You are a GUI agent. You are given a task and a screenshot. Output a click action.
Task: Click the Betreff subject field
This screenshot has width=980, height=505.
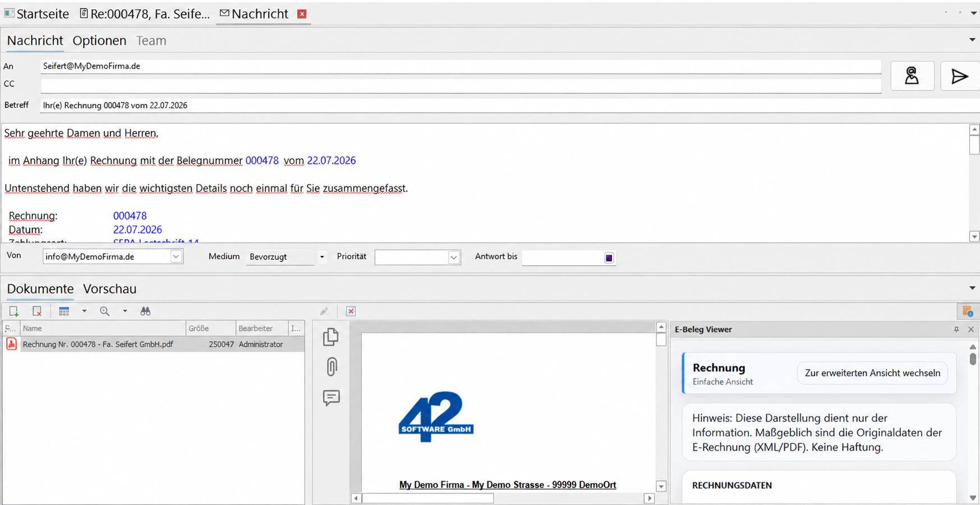[509, 105]
